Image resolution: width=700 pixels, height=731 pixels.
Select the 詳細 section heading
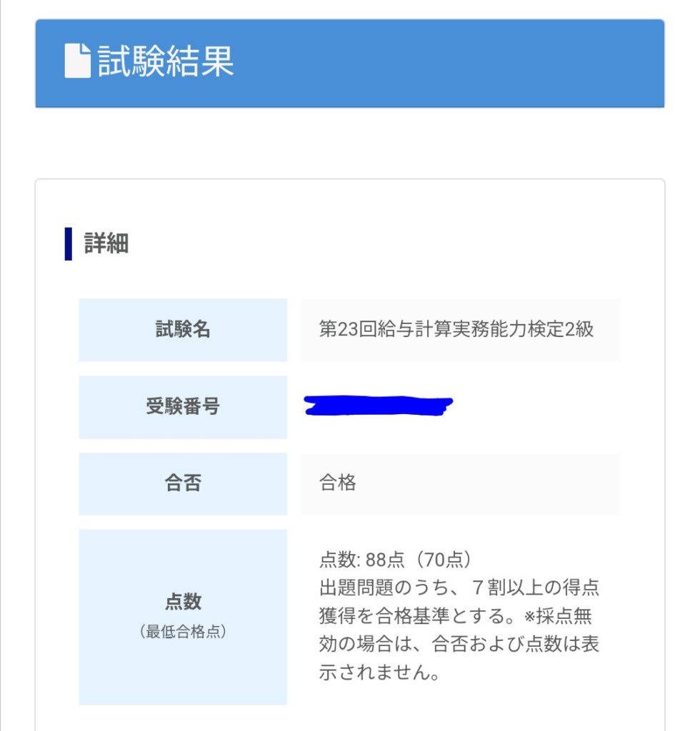106,243
